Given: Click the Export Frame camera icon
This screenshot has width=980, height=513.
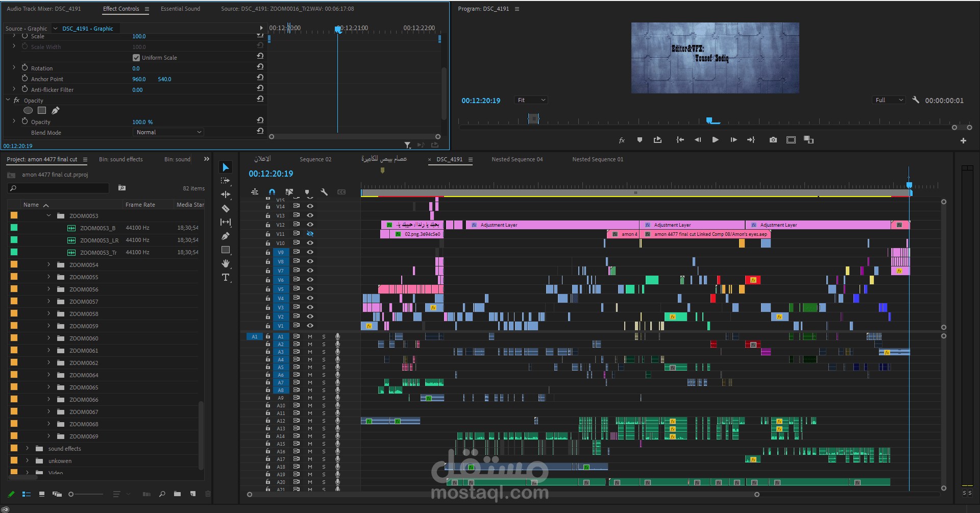Looking at the screenshot, I should coord(773,140).
